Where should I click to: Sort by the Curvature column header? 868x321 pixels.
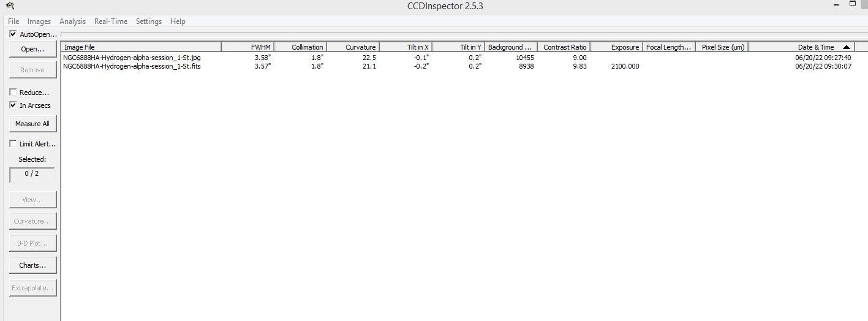coord(353,47)
